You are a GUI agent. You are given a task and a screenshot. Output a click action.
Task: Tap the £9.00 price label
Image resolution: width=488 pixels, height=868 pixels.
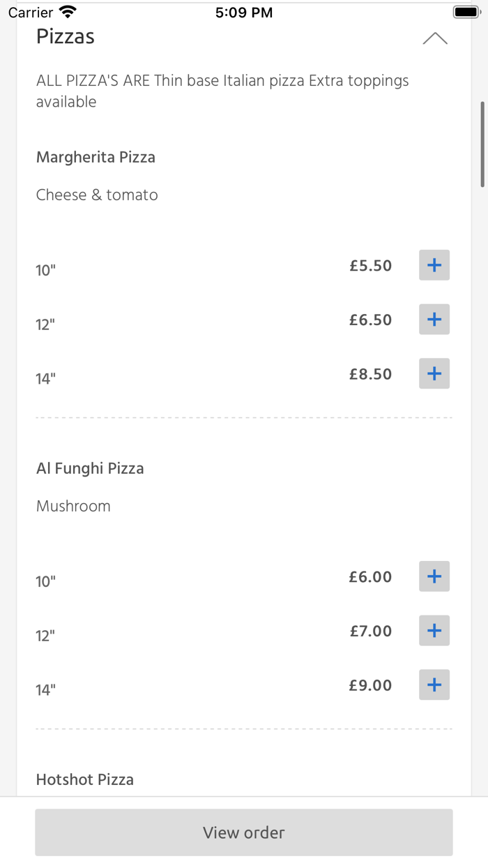pyautogui.click(x=371, y=686)
